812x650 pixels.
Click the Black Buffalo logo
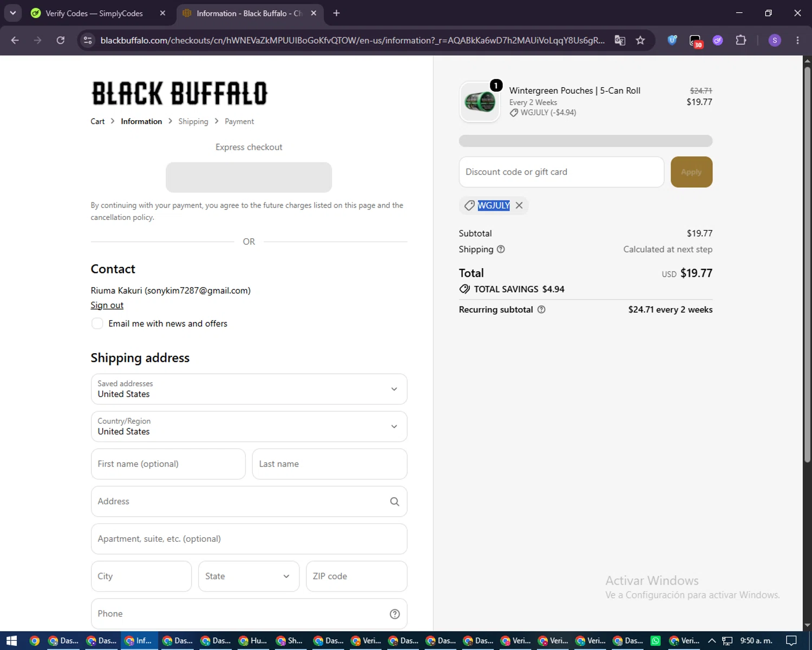point(179,93)
